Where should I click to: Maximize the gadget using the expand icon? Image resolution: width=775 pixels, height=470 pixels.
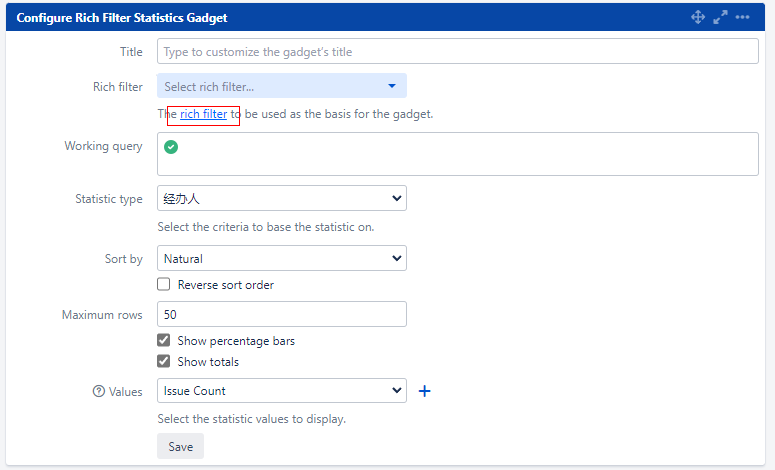coord(720,17)
